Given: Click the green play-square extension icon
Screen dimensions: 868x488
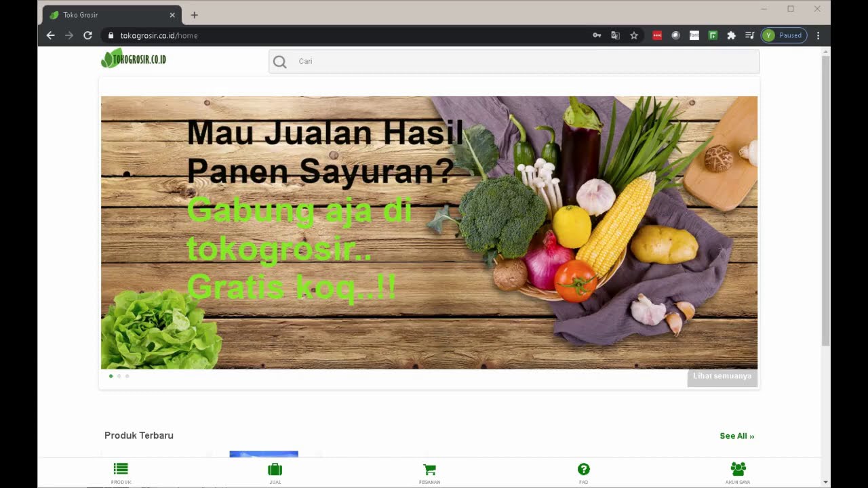Looking at the screenshot, I should (713, 35).
